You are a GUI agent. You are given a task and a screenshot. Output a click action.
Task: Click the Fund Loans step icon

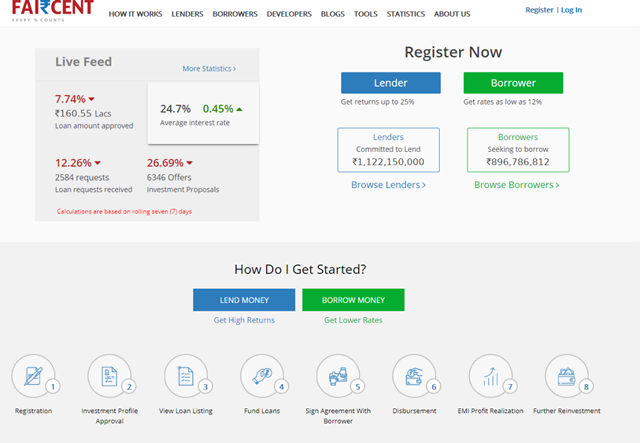[x=262, y=377]
